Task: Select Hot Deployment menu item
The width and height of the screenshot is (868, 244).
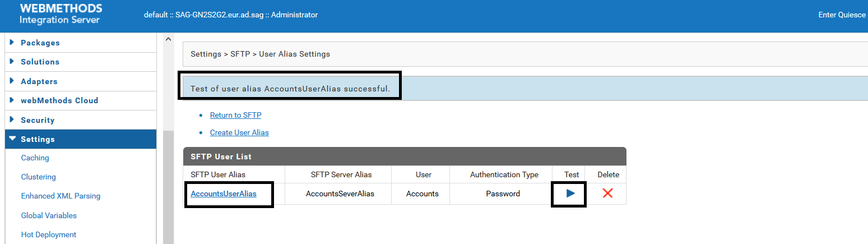Action: click(x=48, y=234)
